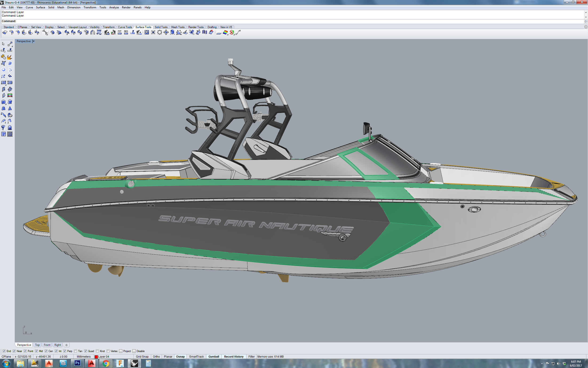Toggle Grid Snap in status bar

click(142, 356)
